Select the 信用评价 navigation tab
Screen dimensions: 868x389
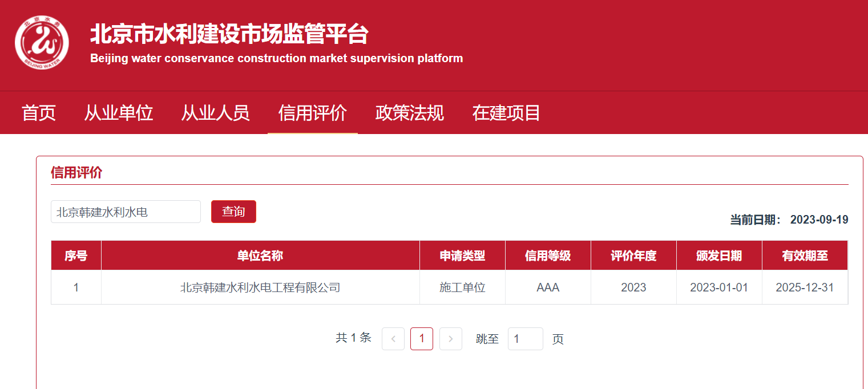click(x=312, y=113)
